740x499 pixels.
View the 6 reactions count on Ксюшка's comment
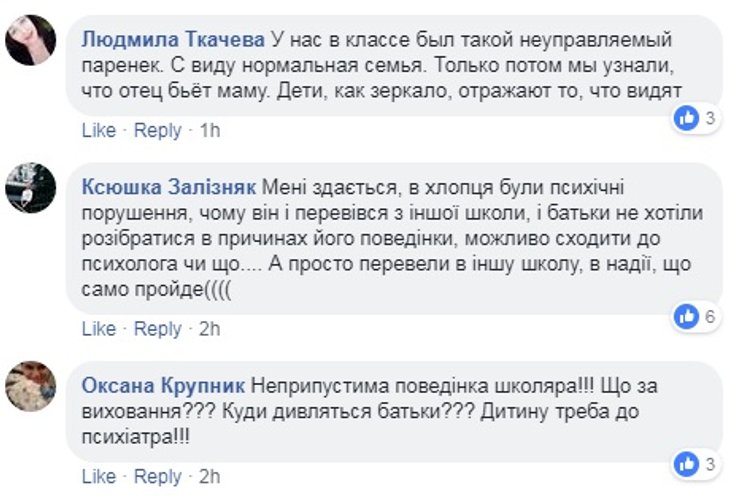[x=710, y=317]
